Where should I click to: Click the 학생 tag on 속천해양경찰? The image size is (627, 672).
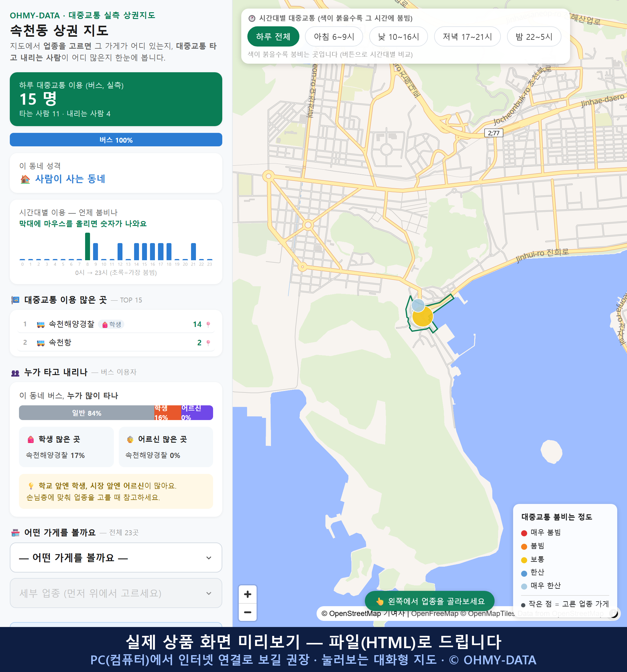coord(111,325)
